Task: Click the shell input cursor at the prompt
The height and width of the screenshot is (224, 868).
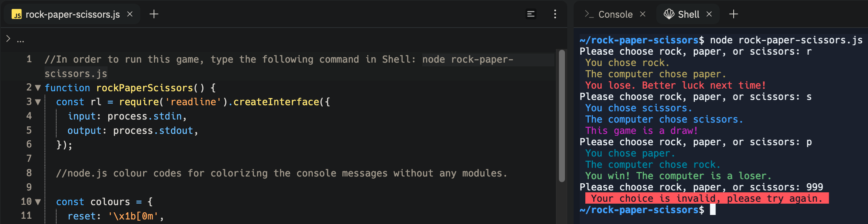Action: pos(714,210)
